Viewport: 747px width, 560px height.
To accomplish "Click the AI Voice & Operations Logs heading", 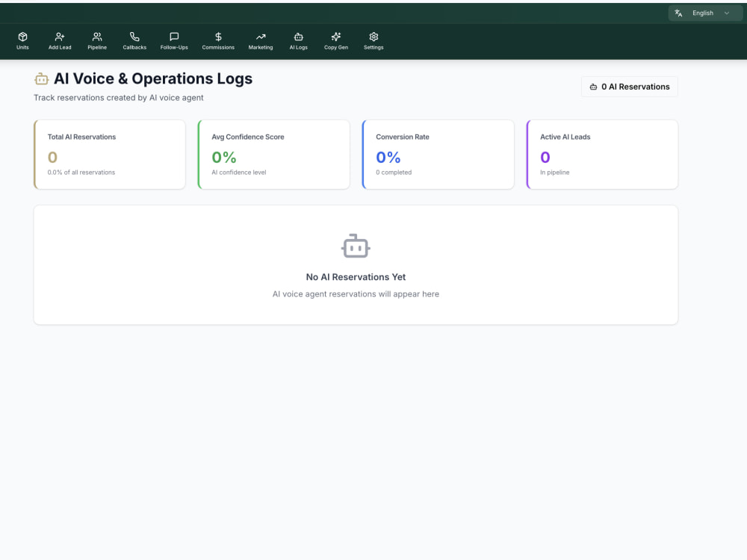I will pyautogui.click(x=153, y=78).
